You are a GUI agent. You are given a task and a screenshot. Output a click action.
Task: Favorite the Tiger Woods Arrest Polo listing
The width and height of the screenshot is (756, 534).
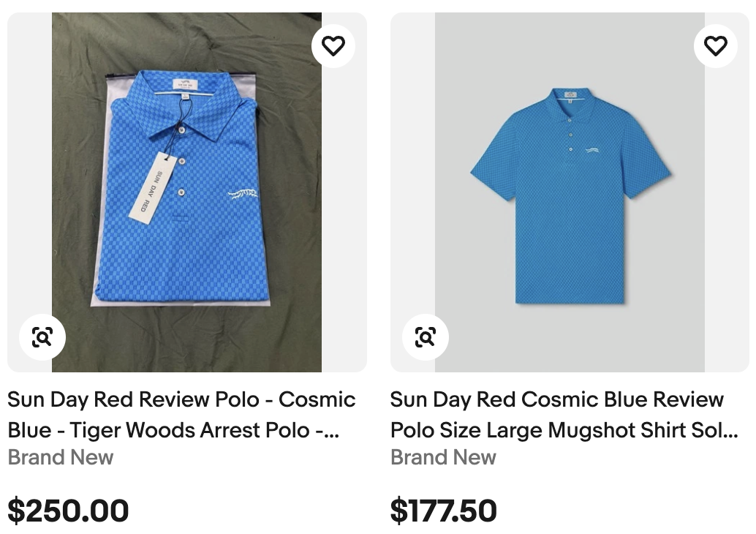coord(333,45)
